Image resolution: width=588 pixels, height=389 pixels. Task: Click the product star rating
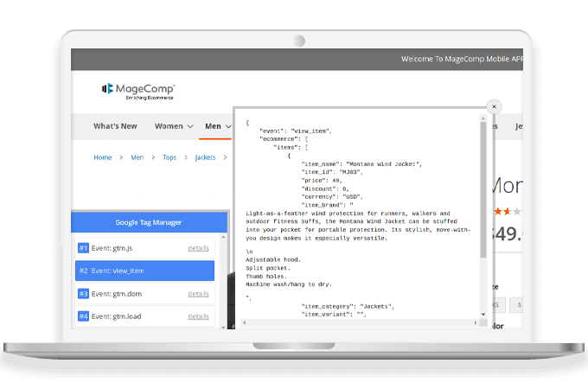[x=508, y=212]
